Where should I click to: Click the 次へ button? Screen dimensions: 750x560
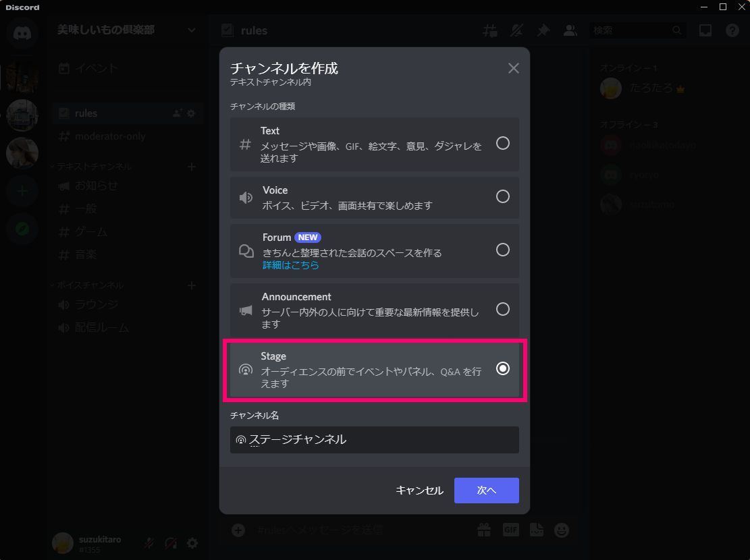tap(487, 491)
